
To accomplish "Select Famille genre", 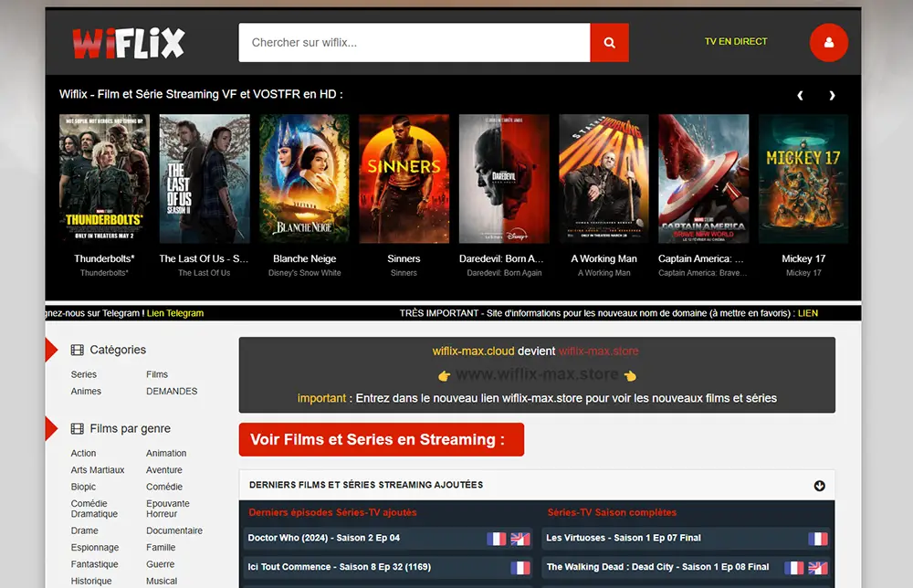I will pyautogui.click(x=161, y=548).
